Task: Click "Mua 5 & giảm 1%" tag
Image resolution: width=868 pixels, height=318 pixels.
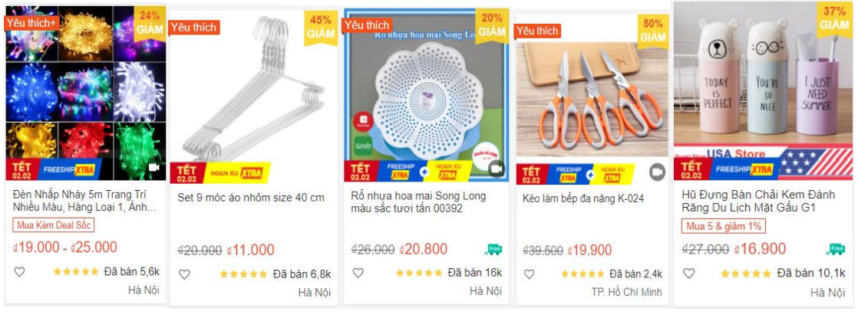Action: point(723,226)
